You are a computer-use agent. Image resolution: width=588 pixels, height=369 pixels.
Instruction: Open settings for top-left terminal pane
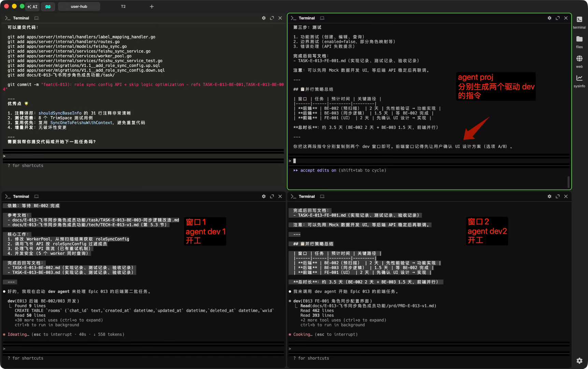264,18
